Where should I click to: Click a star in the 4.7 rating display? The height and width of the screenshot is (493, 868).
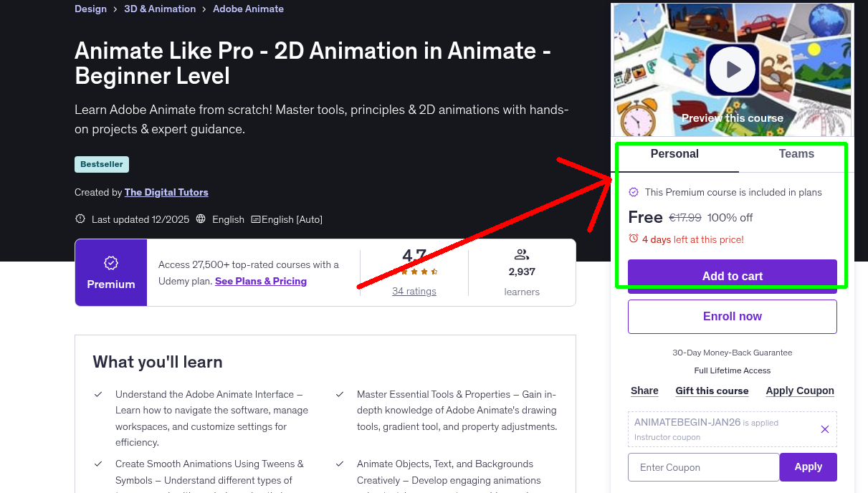click(x=413, y=272)
